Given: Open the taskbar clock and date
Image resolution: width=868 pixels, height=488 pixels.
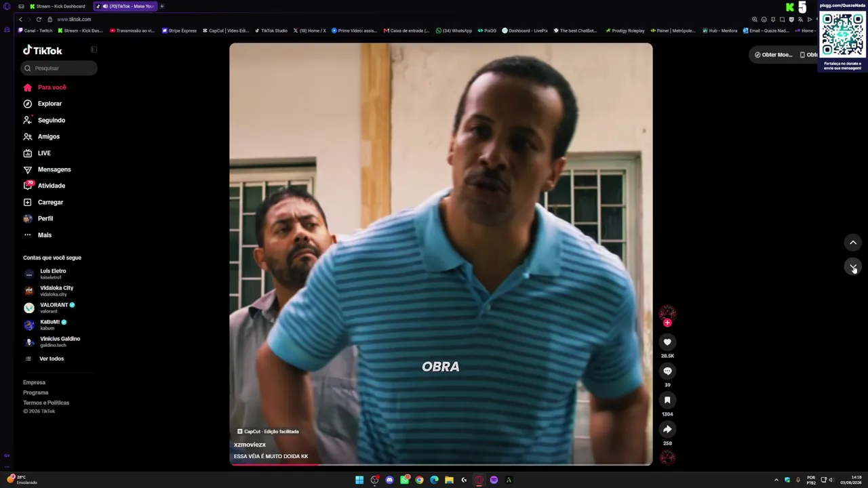Looking at the screenshot, I should click(x=851, y=480).
